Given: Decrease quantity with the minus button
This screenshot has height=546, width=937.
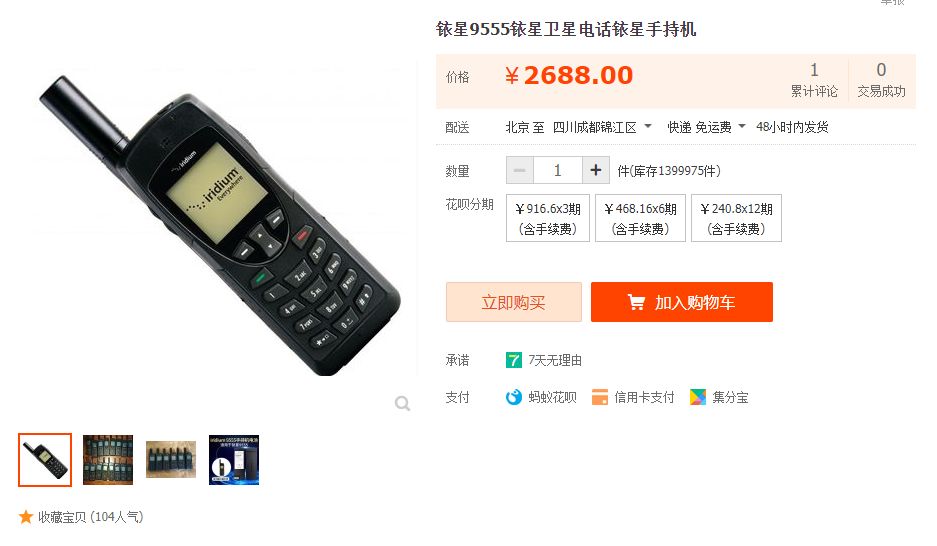Looking at the screenshot, I should coord(520,170).
